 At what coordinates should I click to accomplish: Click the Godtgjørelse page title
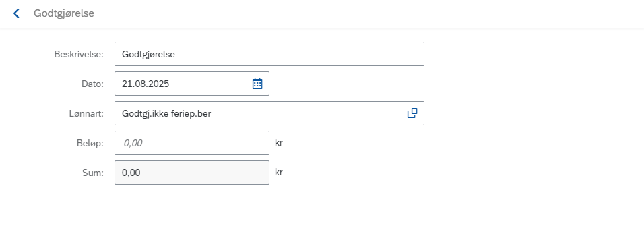[x=64, y=13]
